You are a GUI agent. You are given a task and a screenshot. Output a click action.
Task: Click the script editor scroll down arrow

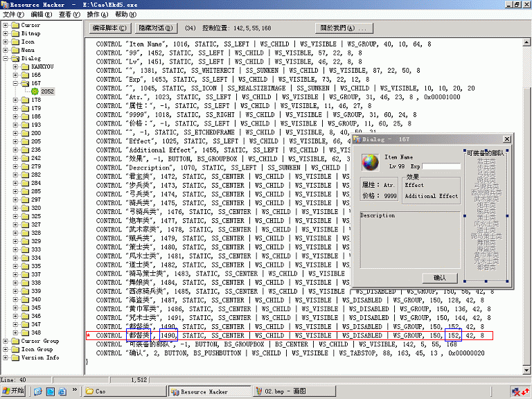tap(527, 372)
